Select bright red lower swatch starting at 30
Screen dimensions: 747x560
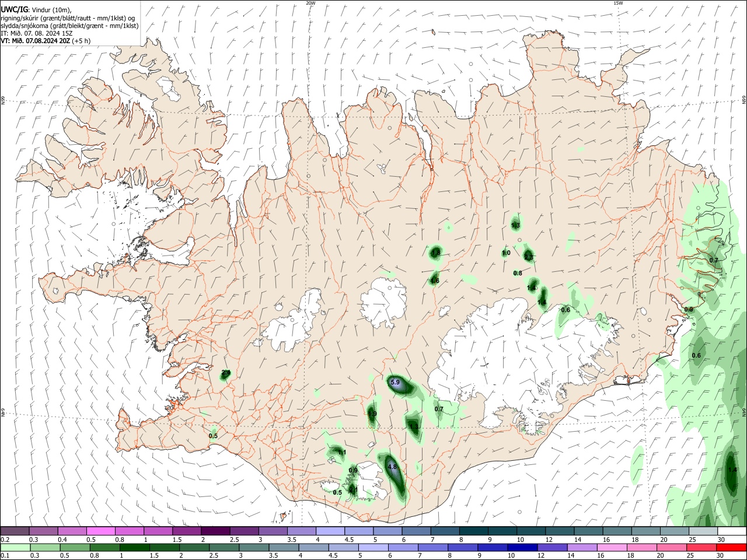(731, 547)
